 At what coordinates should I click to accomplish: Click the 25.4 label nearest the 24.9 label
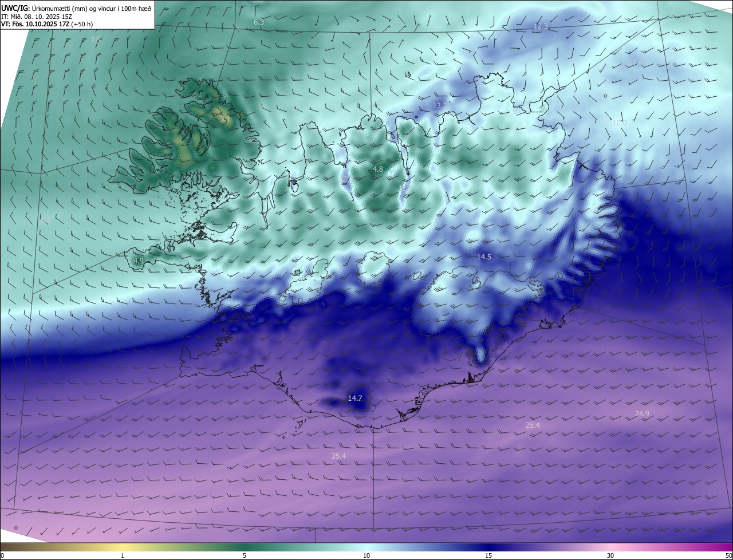533,425
